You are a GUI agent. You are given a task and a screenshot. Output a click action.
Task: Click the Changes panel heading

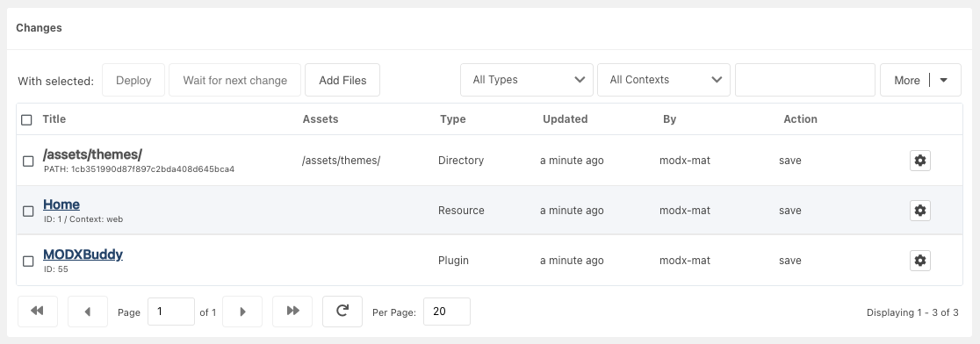click(39, 27)
